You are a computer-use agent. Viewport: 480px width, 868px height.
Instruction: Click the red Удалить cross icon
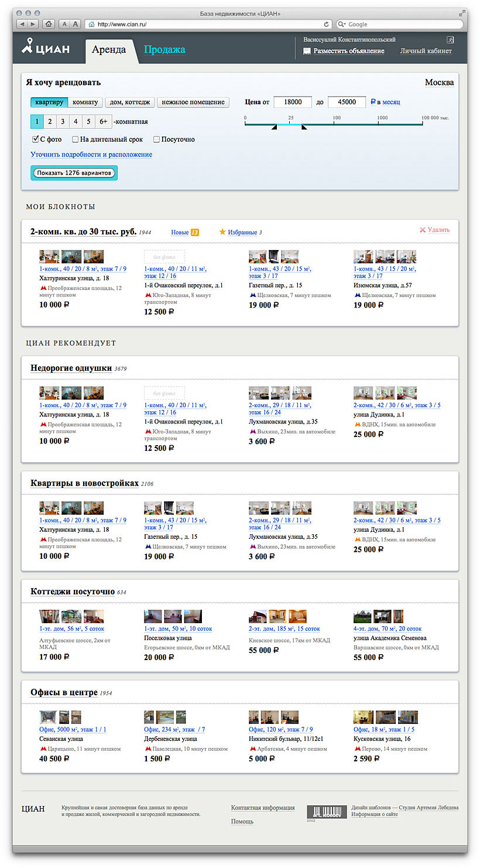(423, 230)
